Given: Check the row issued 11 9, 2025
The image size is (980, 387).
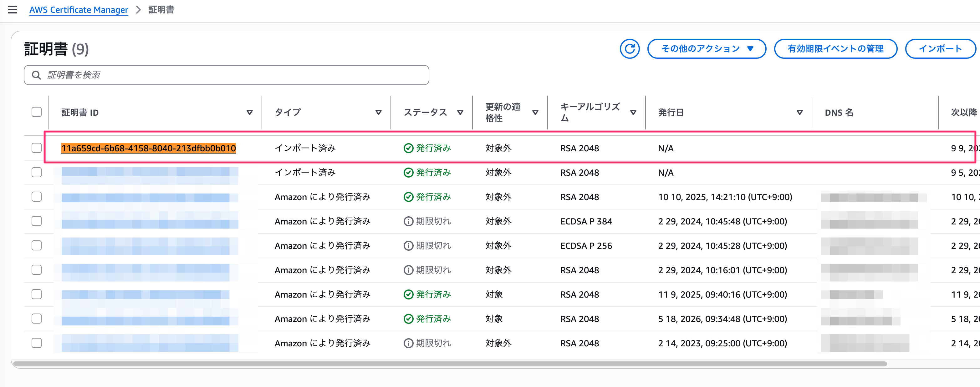Looking at the screenshot, I should (x=37, y=294).
